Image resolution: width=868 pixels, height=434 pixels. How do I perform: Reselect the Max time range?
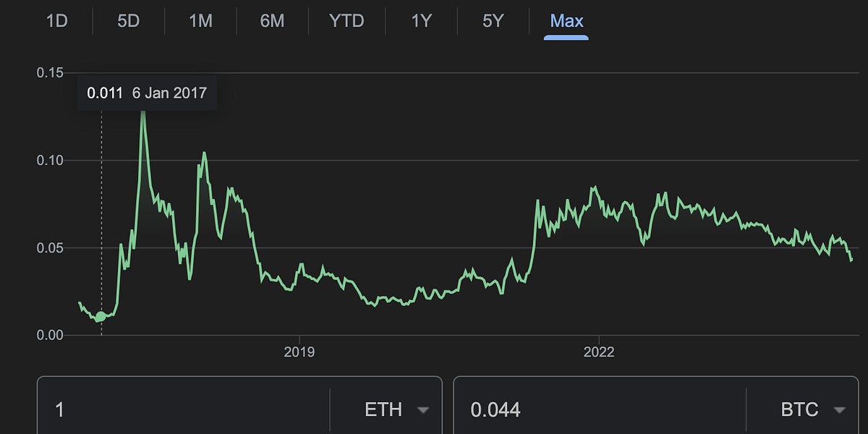(566, 21)
